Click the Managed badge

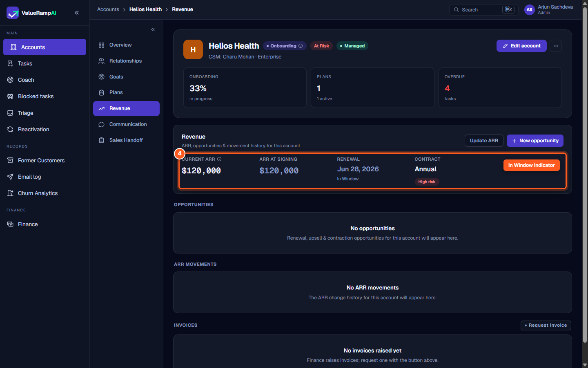coord(352,46)
